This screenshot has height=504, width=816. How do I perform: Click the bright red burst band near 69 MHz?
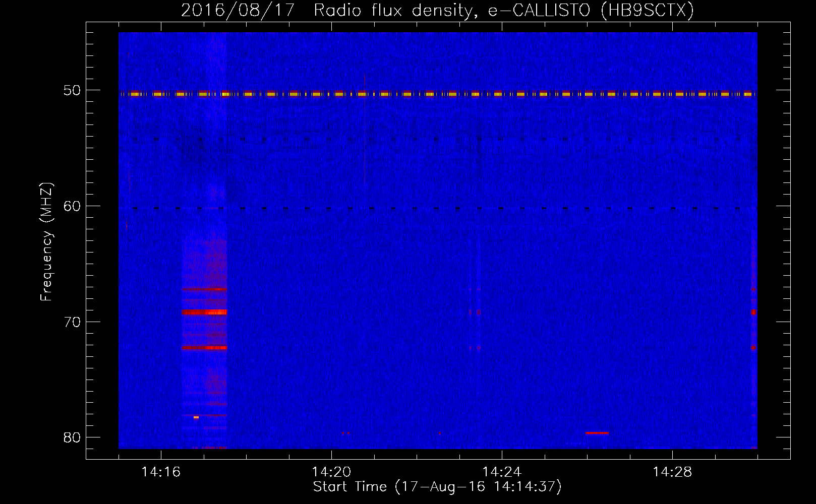(204, 312)
